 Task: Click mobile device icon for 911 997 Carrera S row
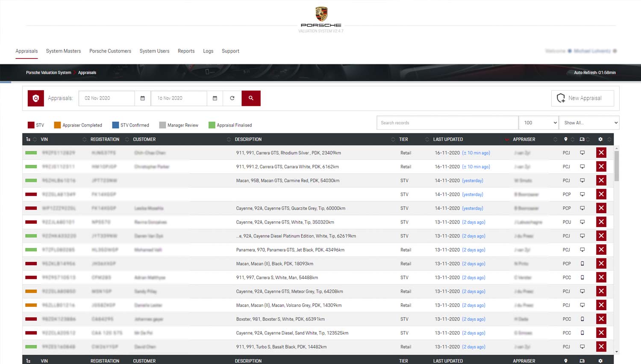point(582,277)
